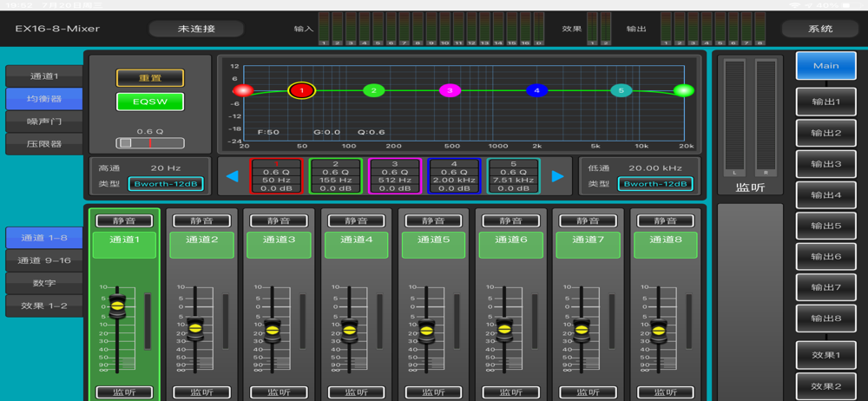The image size is (868, 401).
Task: Click the high-pass 20 Hz value
Action: point(166,168)
